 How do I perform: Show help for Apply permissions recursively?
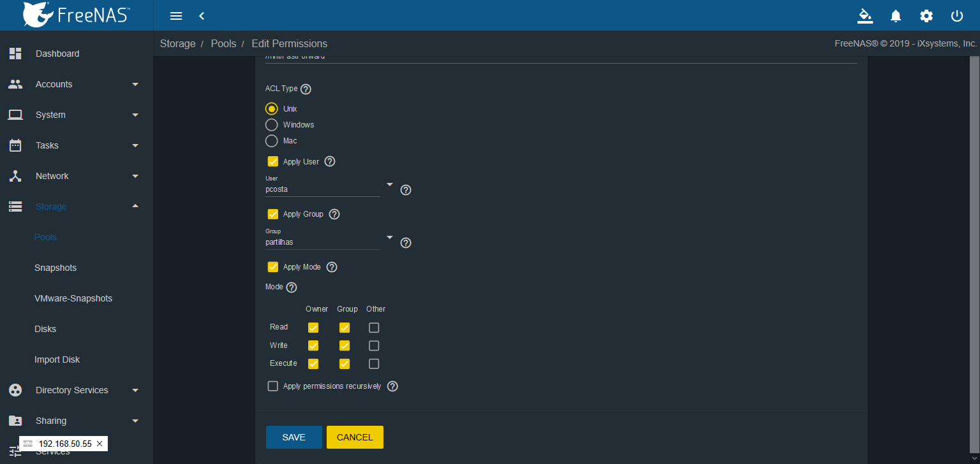pos(392,386)
